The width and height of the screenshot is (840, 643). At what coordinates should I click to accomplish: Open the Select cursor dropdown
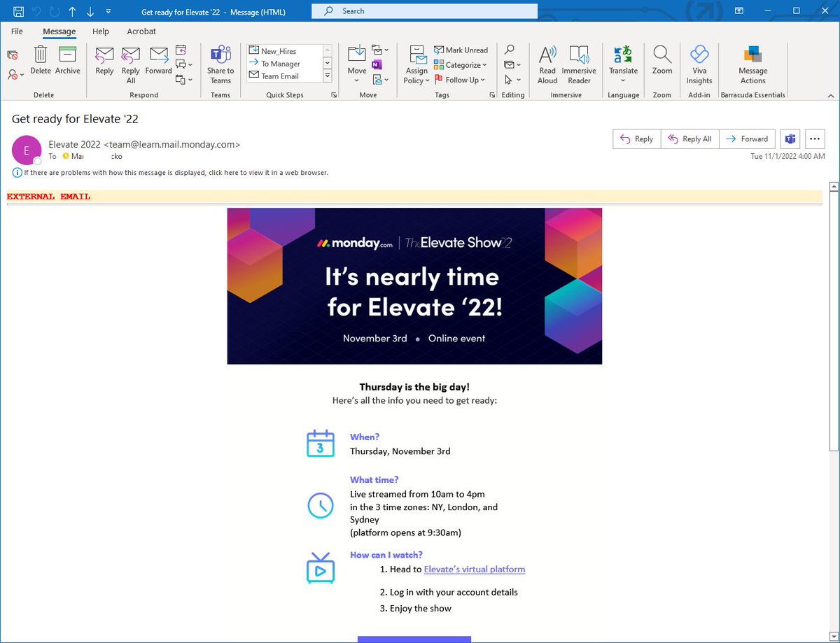tap(513, 80)
